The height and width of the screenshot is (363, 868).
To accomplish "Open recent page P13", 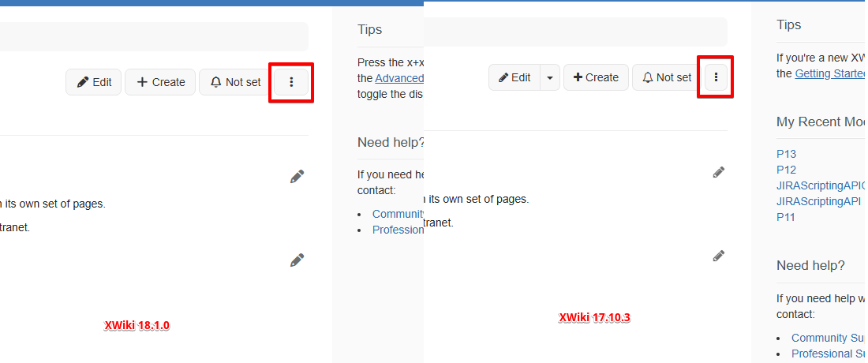I will pyautogui.click(x=787, y=154).
